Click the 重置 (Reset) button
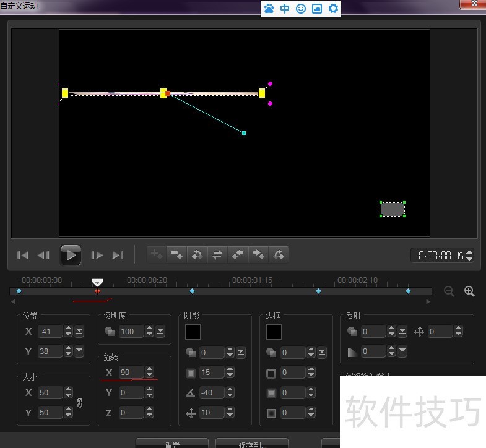The image size is (486, 448). [x=172, y=444]
